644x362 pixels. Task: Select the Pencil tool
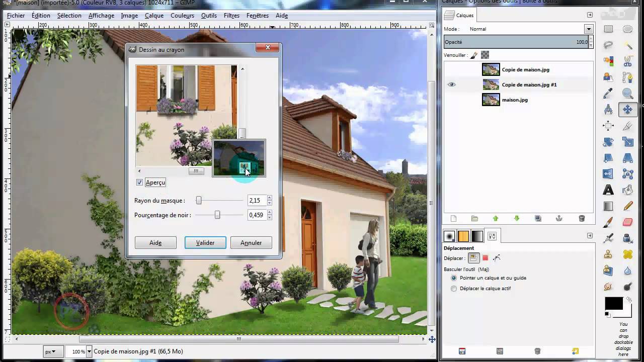(x=627, y=206)
